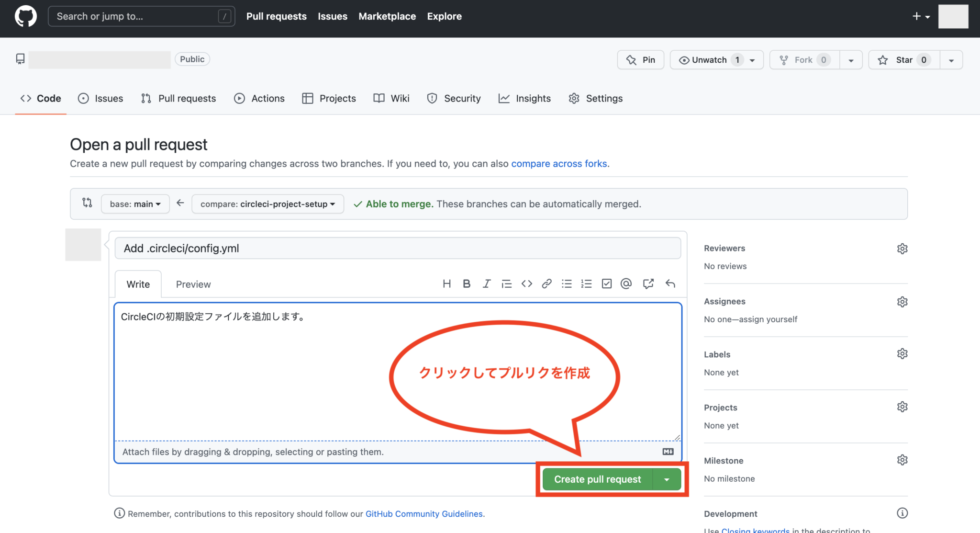This screenshot has height=533, width=980.
Task: Pin the repository
Action: pos(640,59)
